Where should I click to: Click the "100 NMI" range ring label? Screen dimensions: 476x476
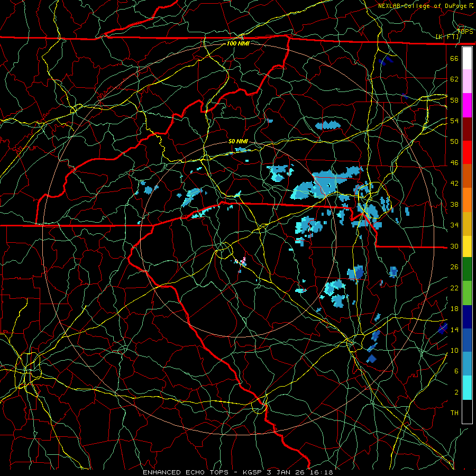pos(238,43)
